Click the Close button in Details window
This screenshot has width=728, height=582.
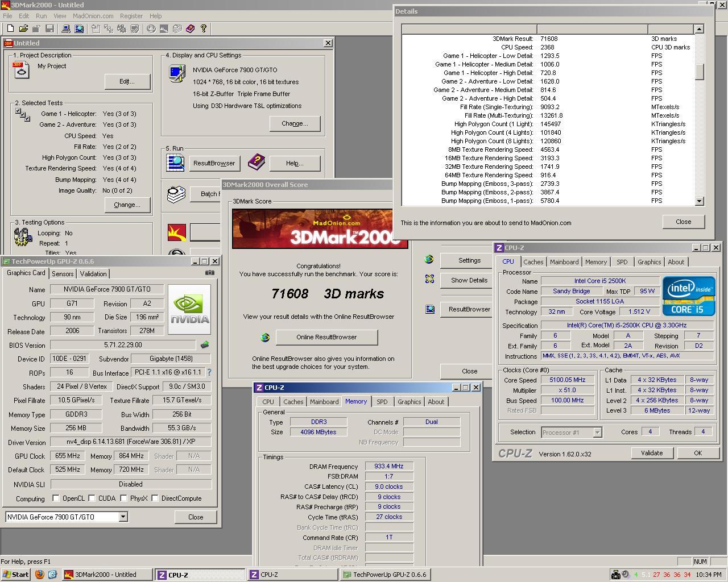point(684,222)
